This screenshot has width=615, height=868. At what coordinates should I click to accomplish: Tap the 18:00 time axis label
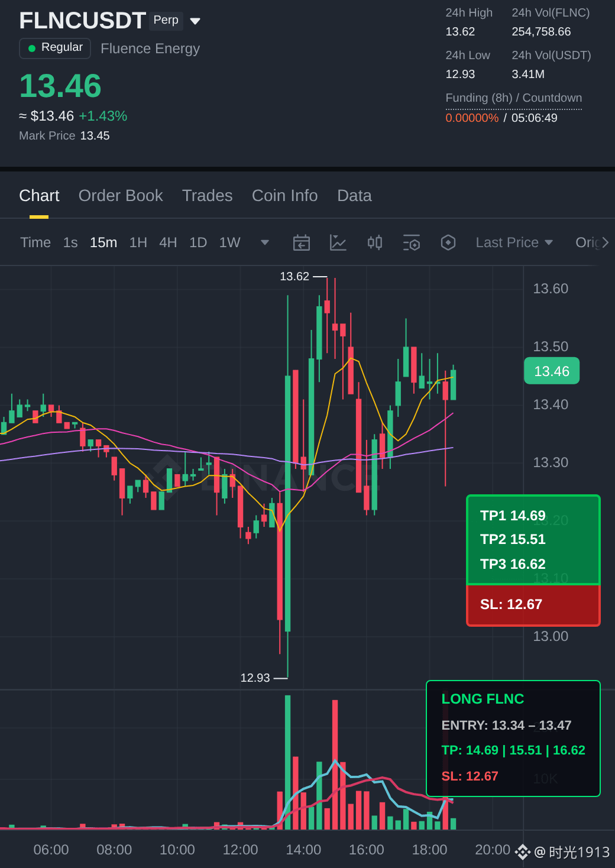(x=429, y=850)
